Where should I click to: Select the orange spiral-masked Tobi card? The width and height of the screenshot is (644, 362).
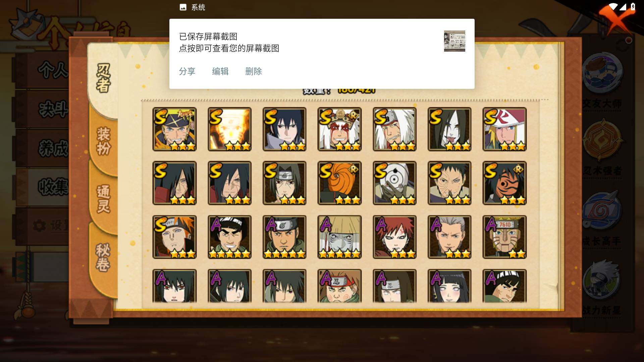(339, 183)
